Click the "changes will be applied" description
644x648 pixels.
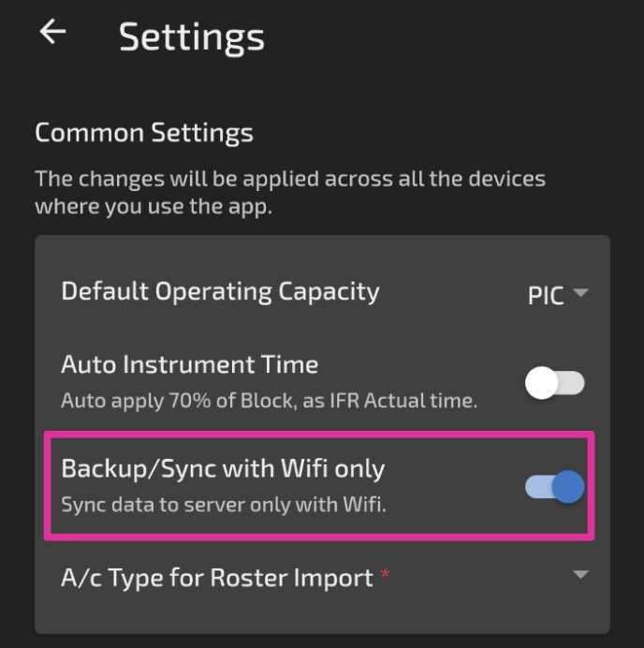coord(290,193)
